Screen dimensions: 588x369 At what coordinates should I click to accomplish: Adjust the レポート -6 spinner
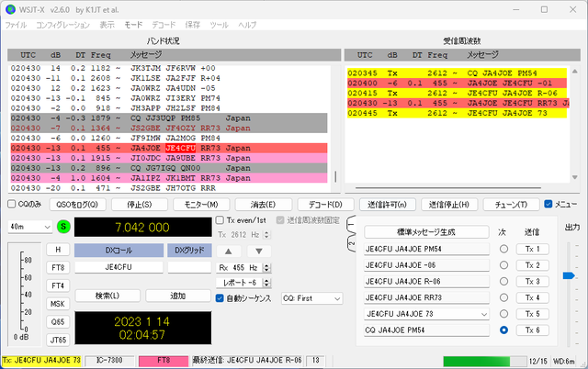[x=266, y=283]
